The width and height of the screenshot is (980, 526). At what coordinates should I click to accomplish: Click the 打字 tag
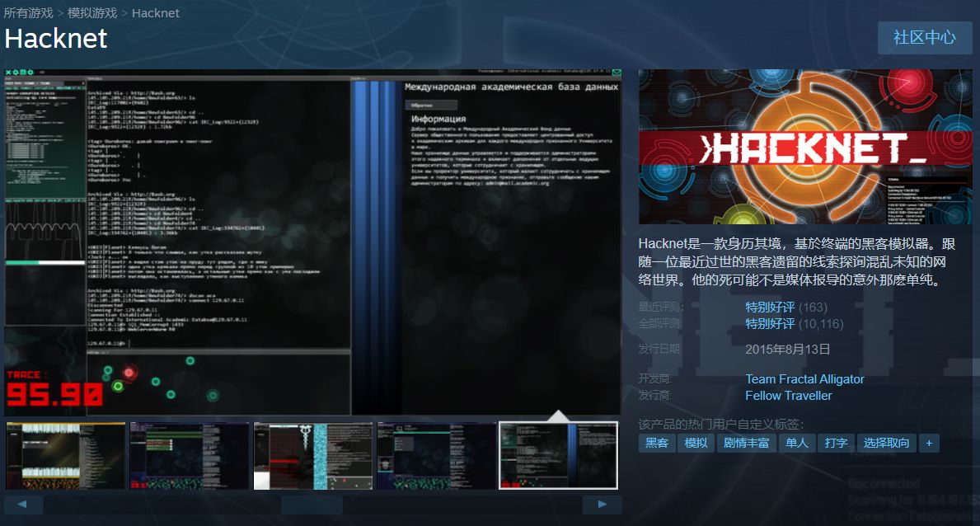click(836, 443)
